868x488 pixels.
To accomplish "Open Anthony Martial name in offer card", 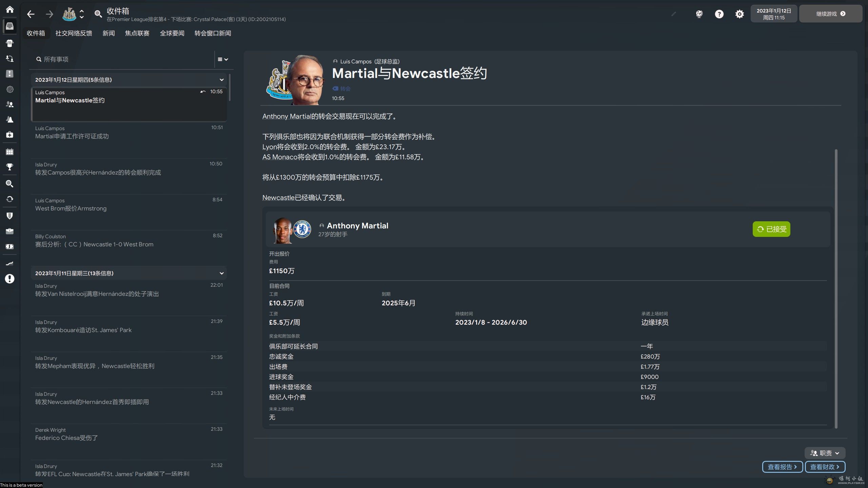I will click(357, 226).
